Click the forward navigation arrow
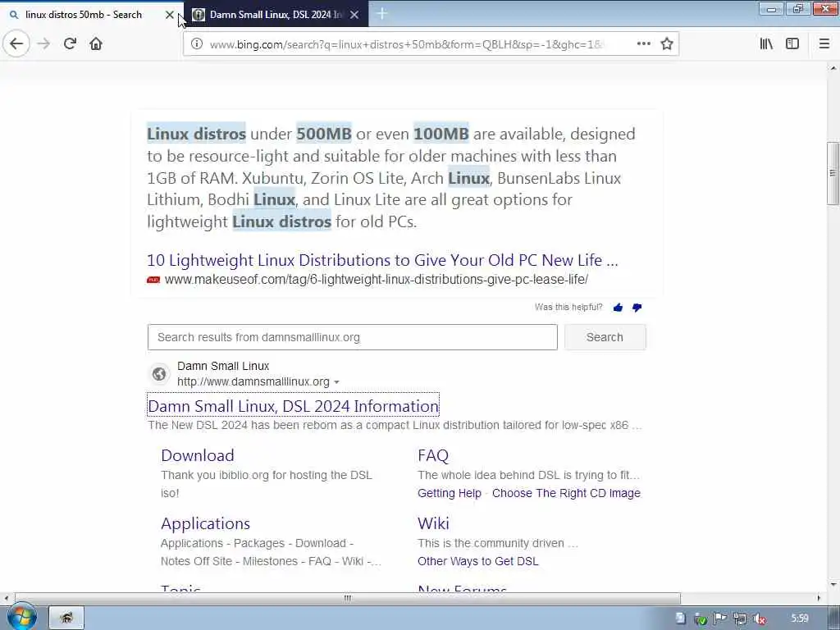The image size is (840, 630). [43, 44]
